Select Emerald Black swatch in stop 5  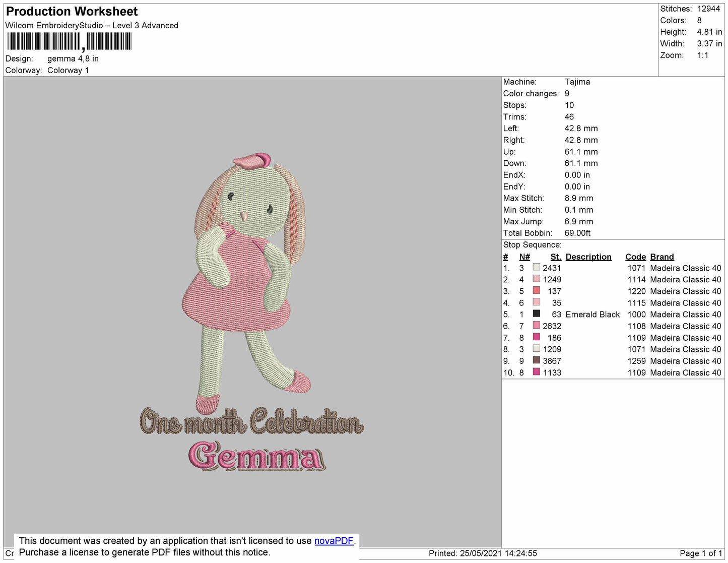pos(537,314)
